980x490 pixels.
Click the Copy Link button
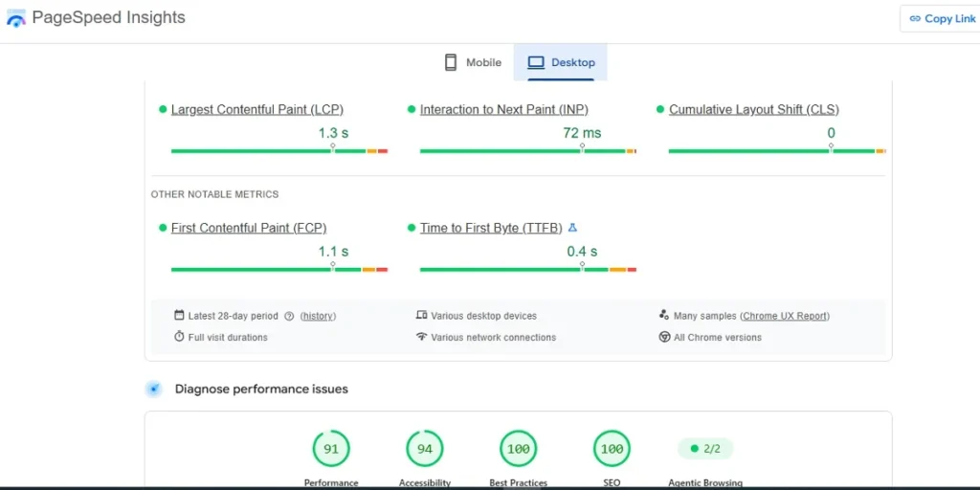click(942, 19)
